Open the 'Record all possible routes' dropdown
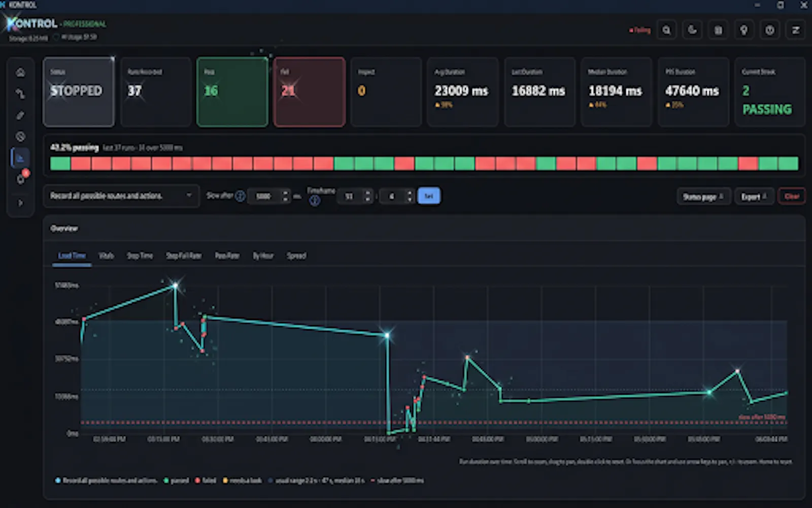812x508 pixels. click(121, 196)
